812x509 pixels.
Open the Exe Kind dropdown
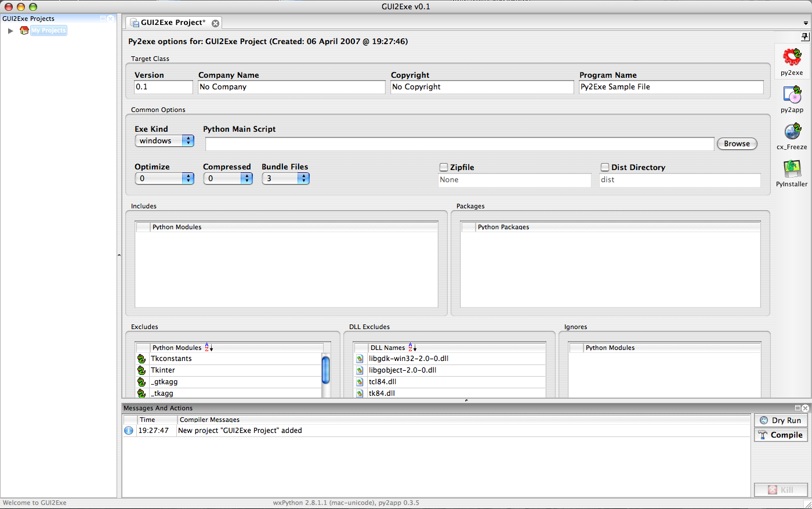tap(164, 141)
